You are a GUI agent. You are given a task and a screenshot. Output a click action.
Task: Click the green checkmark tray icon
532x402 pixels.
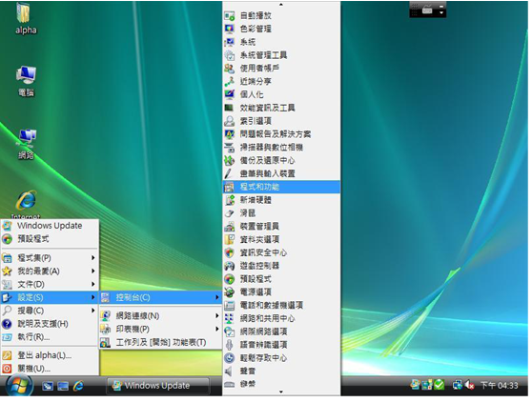click(439, 385)
